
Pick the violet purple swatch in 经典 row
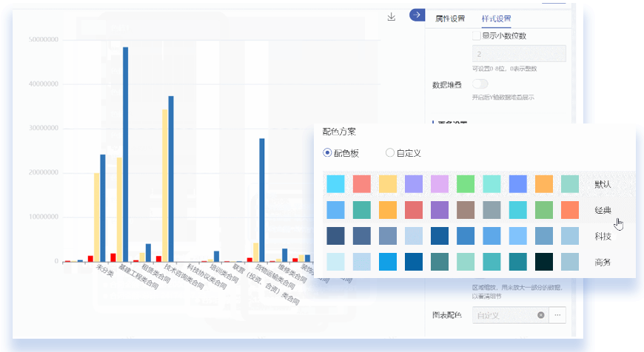(x=440, y=210)
